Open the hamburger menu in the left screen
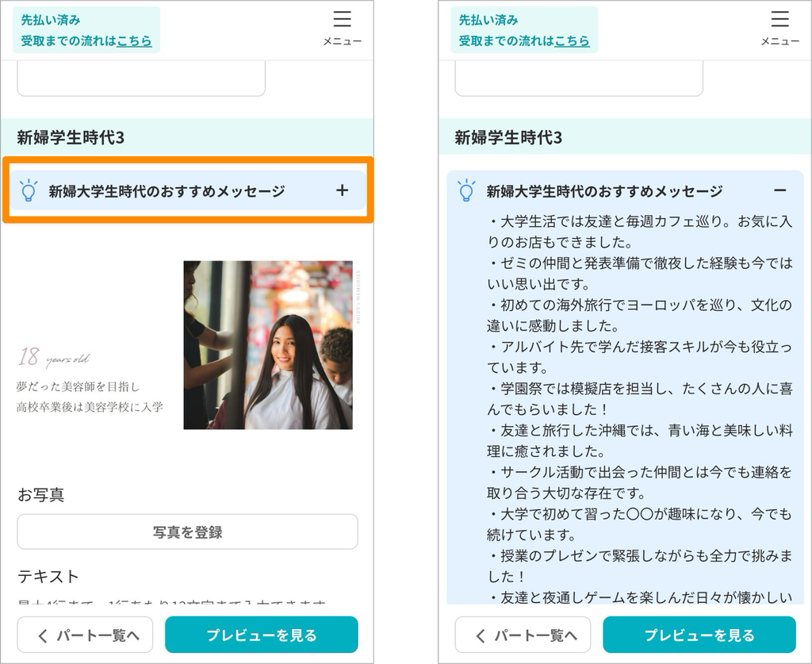Image resolution: width=812 pixels, height=664 pixels. pyautogui.click(x=342, y=28)
